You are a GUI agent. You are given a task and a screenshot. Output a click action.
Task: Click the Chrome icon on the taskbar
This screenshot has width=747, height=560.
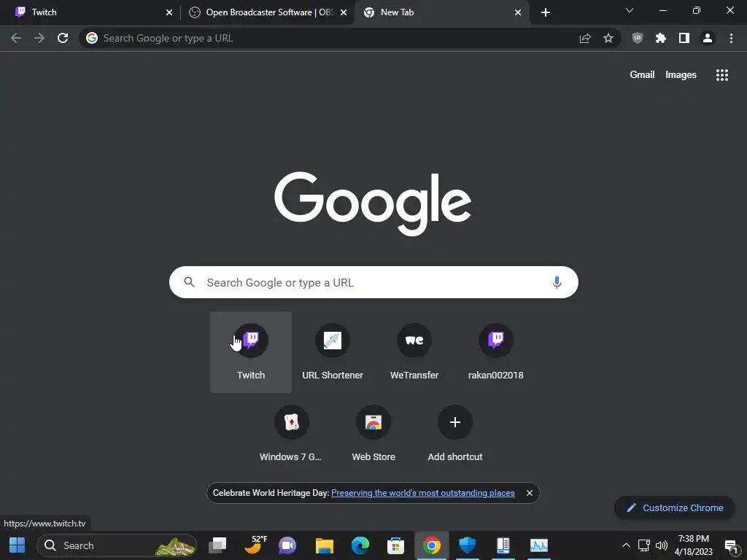[431, 545]
